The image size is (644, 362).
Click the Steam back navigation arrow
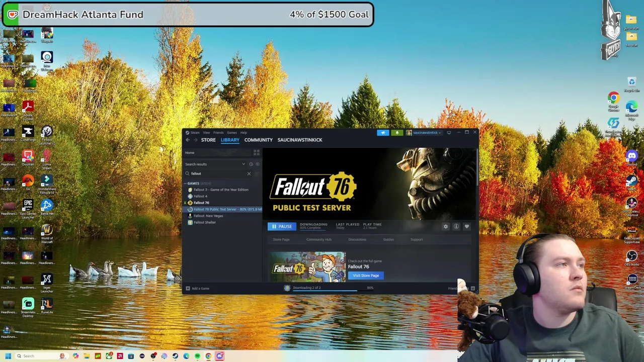pyautogui.click(x=188, y=140)
